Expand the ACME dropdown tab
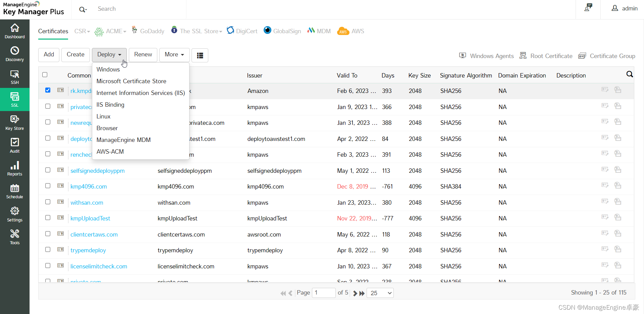The height and width of the screenshot is (314, 644). (x=111, y=31)
